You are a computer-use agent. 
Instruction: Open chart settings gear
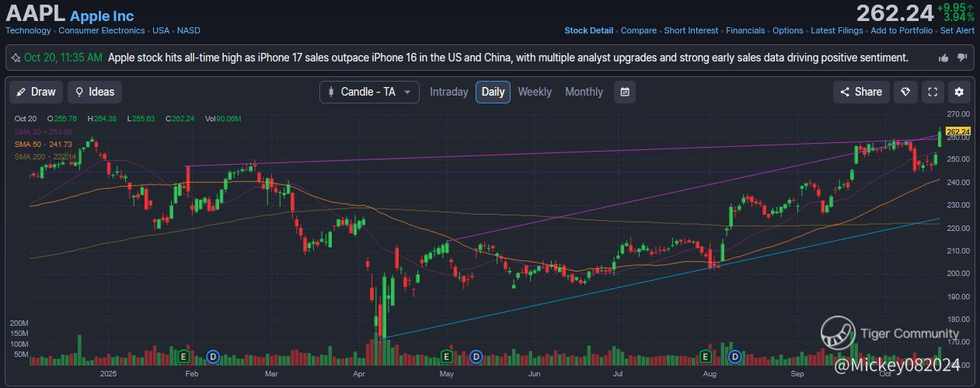(959, 92)
